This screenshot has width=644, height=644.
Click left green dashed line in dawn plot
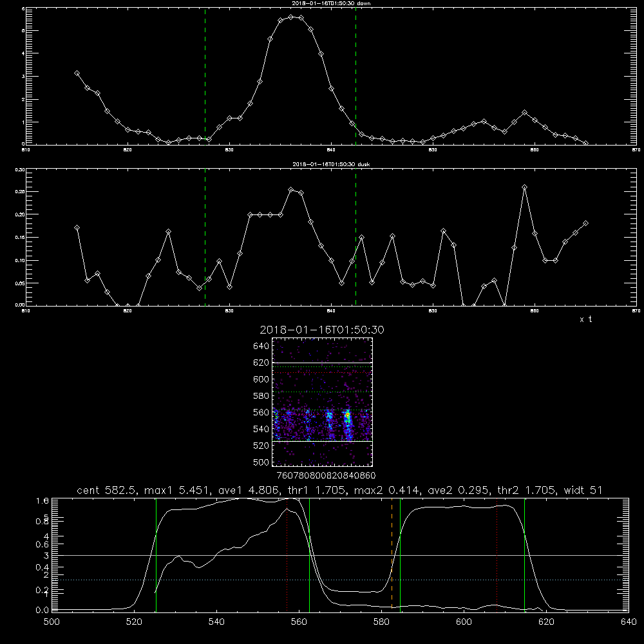205,76
